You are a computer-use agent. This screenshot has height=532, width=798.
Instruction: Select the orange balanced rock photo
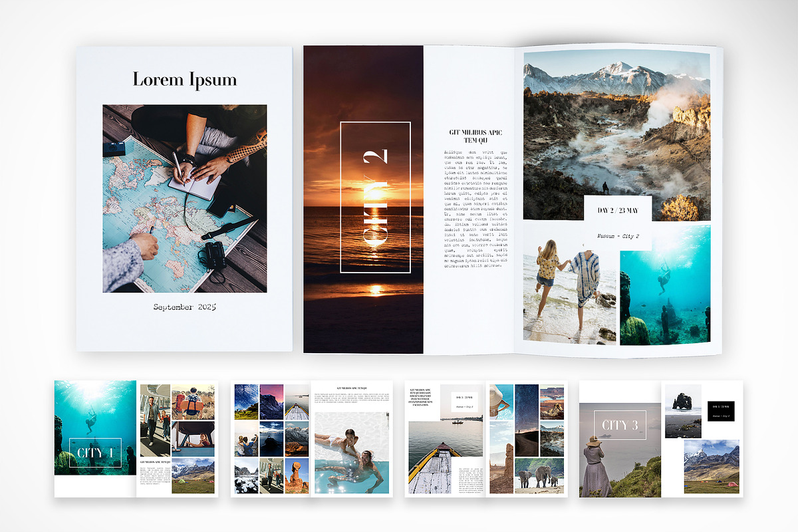[297, 475]
